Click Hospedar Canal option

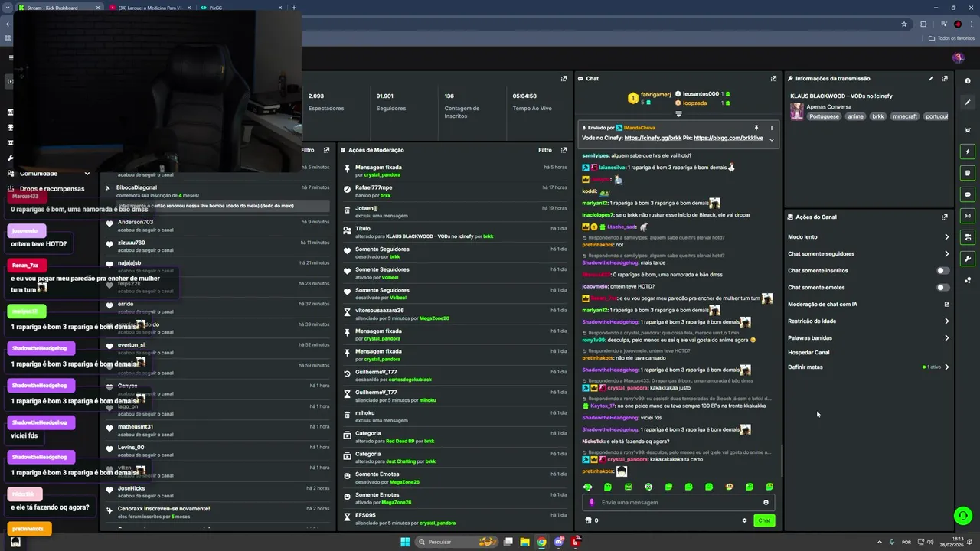click(808, 352)
